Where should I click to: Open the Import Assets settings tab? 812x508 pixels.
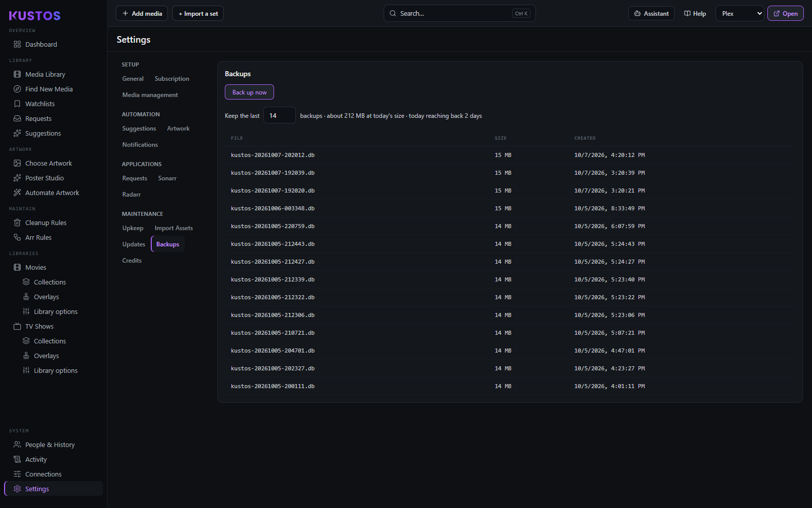point(174,228)
